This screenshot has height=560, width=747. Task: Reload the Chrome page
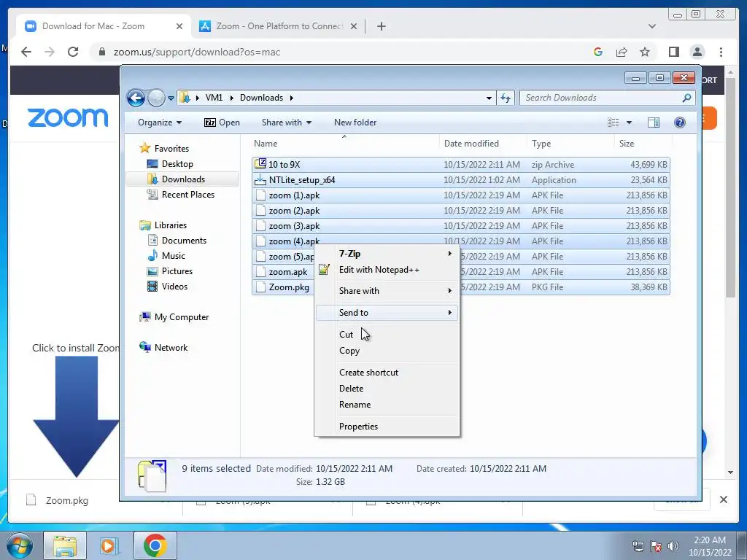click(x=73, y=52)
